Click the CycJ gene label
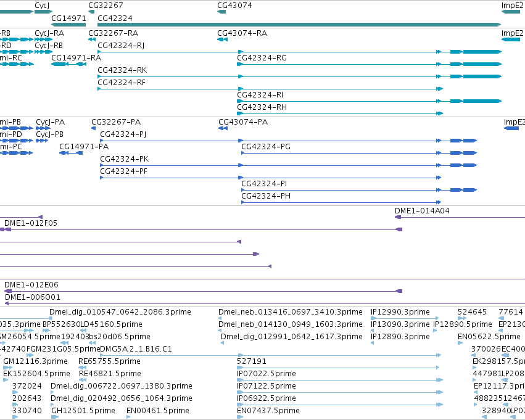This screenshot has height=420, width=525. tap(42, 6)
